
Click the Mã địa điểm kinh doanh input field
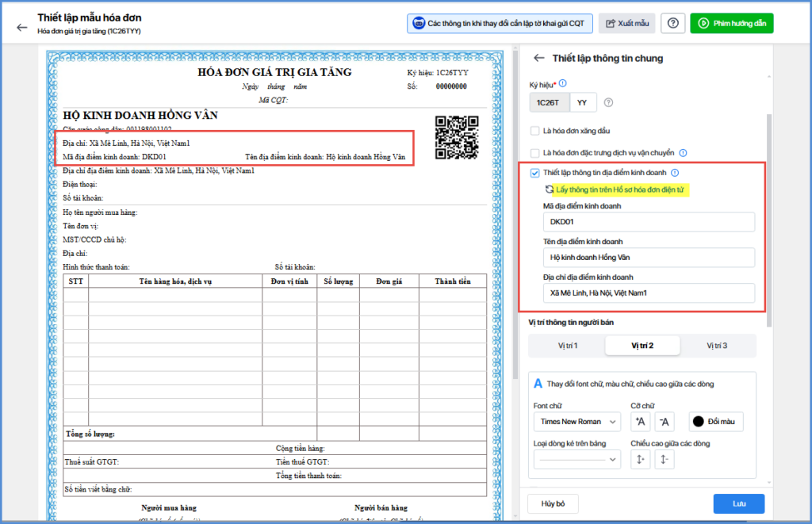pos(649,222)
